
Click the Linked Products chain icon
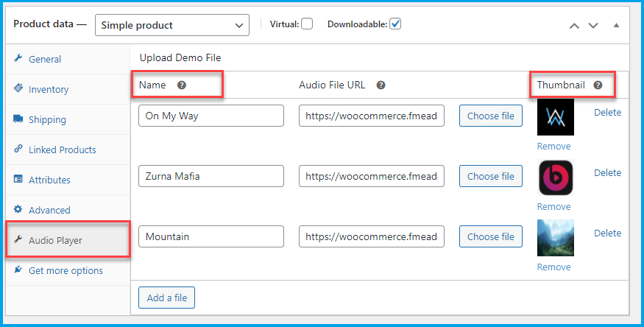18,149
